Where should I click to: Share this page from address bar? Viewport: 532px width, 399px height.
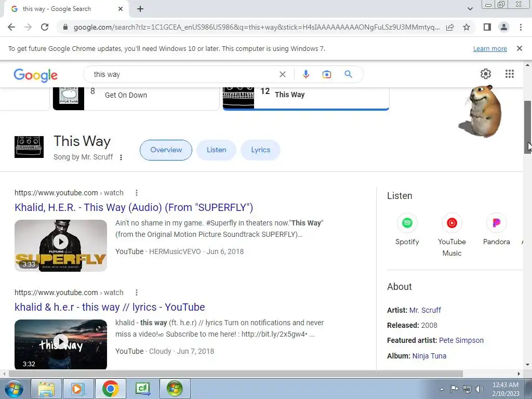pos(450,27)
